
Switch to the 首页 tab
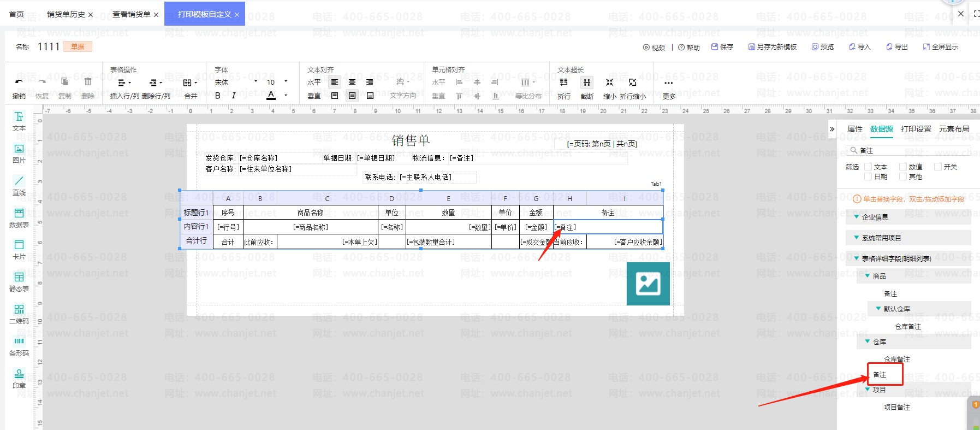click(x=16, y=14)
